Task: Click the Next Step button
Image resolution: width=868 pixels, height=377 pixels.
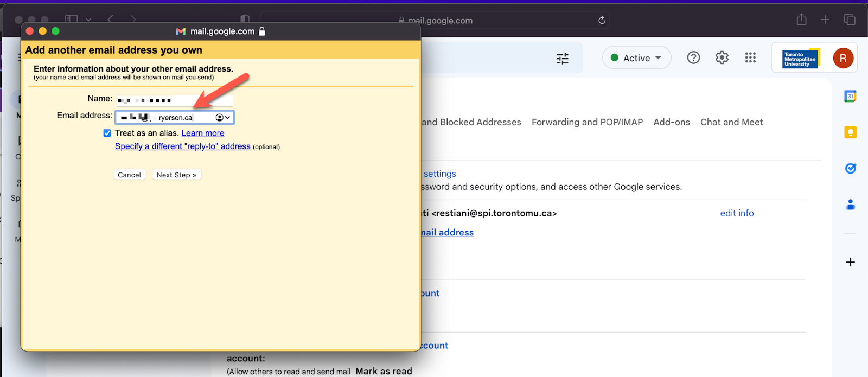Action: pyautogui.click(x=176, y=175)
